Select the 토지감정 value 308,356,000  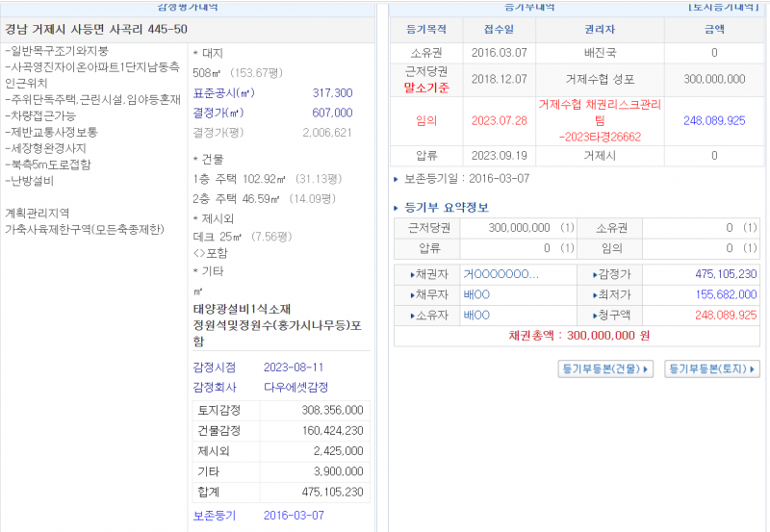[x=332, y=410]
